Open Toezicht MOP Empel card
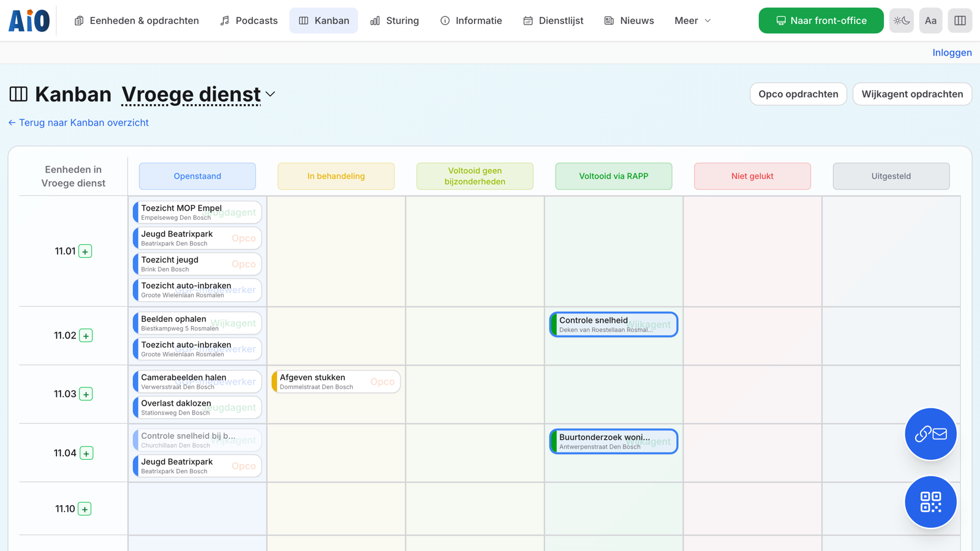 [x=197, y=212]
